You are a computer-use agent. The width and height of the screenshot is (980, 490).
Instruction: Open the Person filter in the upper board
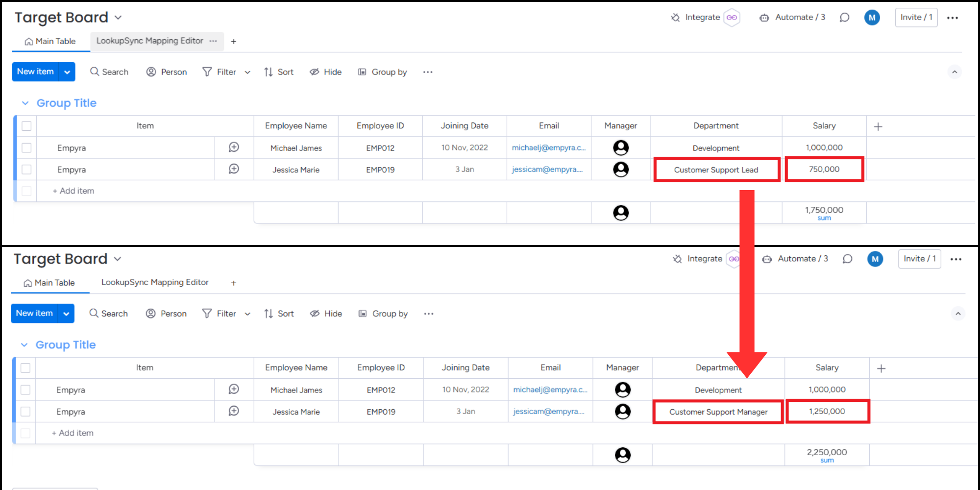167,72
